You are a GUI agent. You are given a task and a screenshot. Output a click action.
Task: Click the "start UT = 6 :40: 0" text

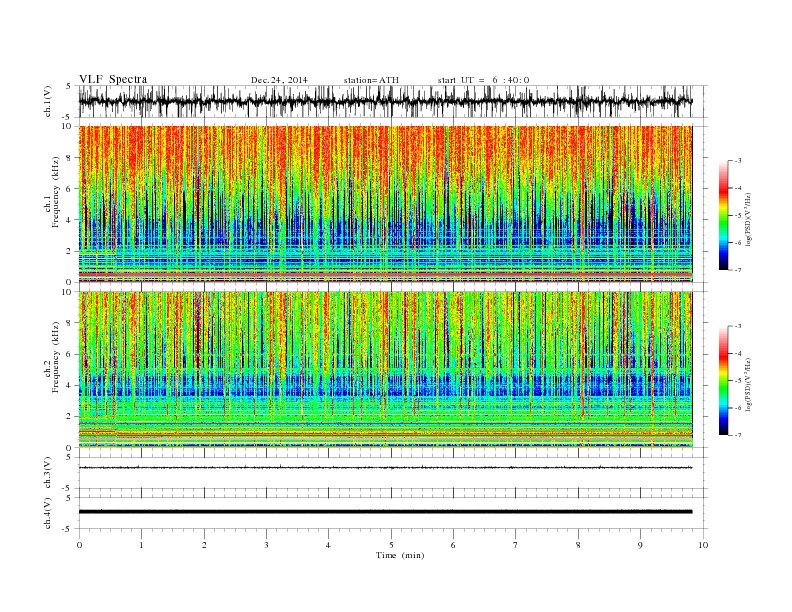[483, 80]
